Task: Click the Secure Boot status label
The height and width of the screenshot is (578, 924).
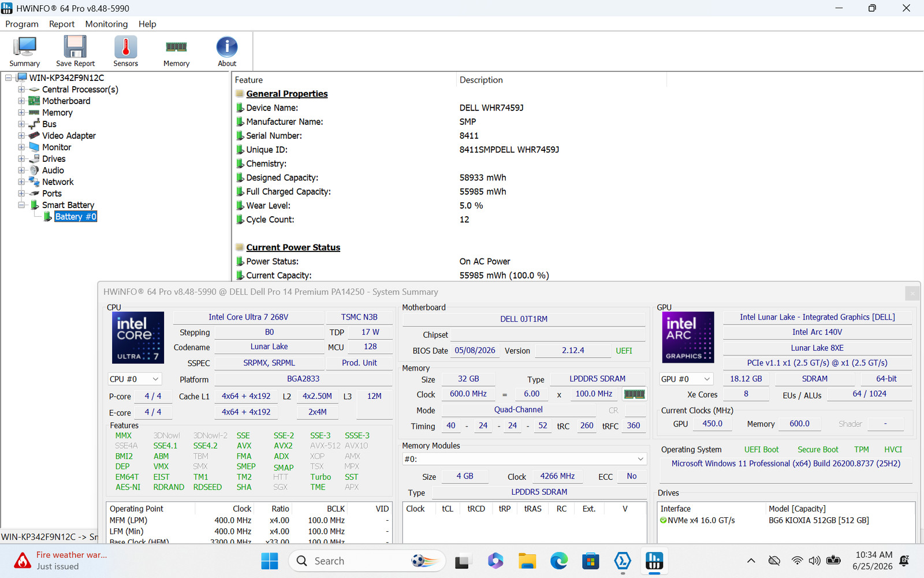Action: click(x=818, y=450)
